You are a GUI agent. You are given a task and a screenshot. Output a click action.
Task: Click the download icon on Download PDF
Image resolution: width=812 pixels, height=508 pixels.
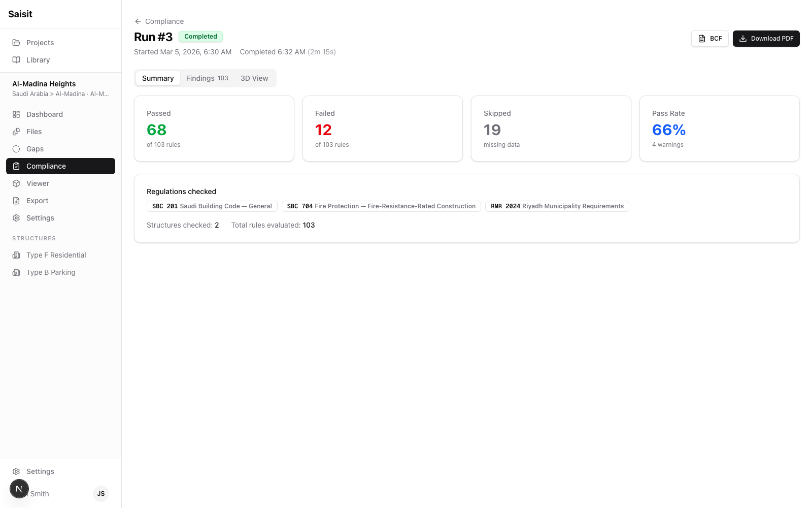[743, 39]
